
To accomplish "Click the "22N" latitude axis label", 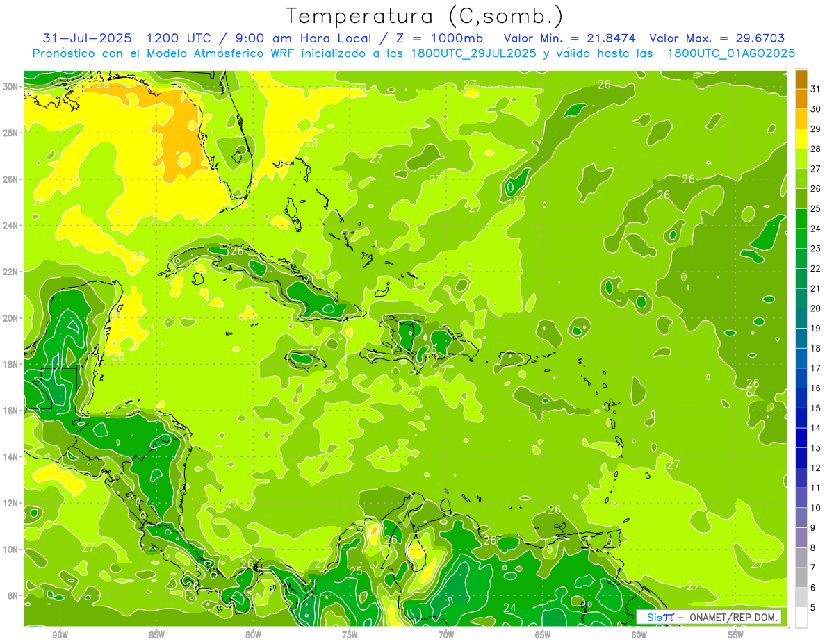I will 11,272.
